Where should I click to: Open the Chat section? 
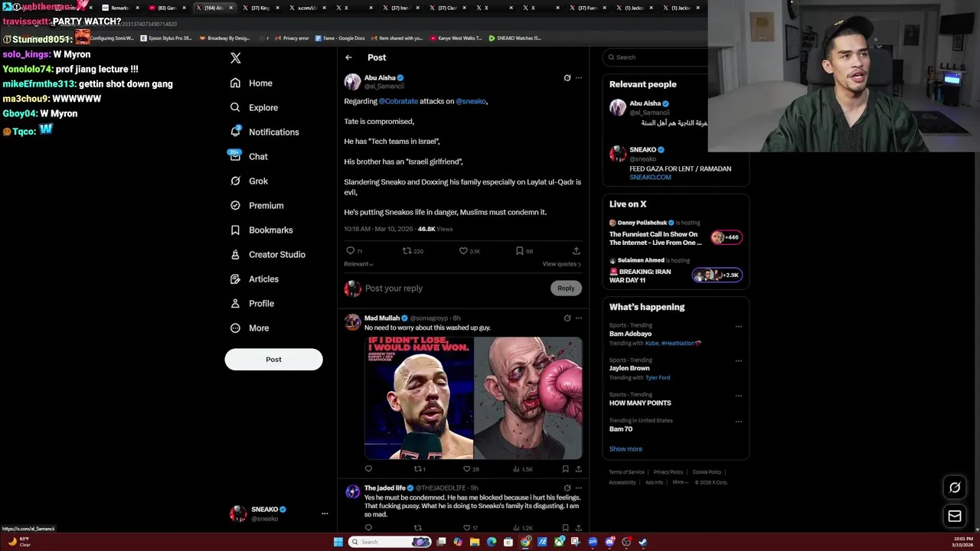(x=249, y=156)
